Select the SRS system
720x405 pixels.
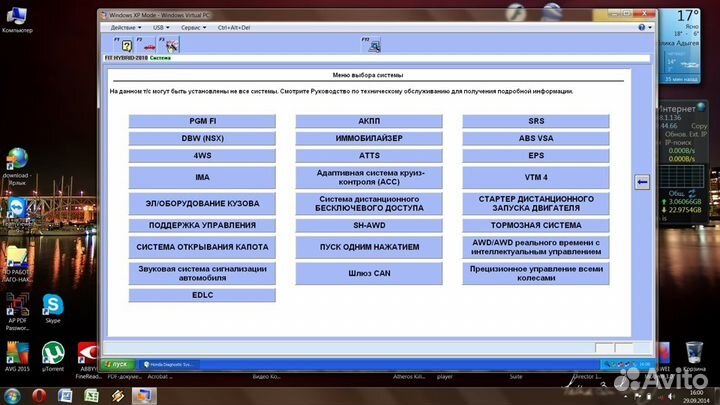point(536,121)
